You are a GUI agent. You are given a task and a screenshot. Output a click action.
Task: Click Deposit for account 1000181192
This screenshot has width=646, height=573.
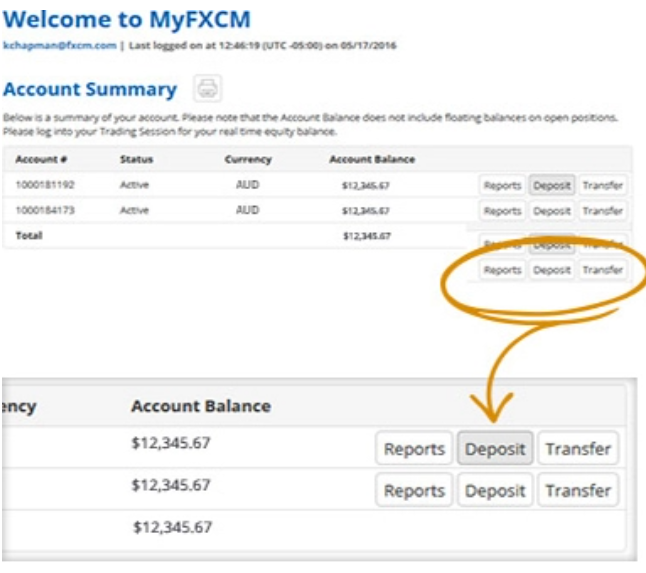(x=552, y=185)
